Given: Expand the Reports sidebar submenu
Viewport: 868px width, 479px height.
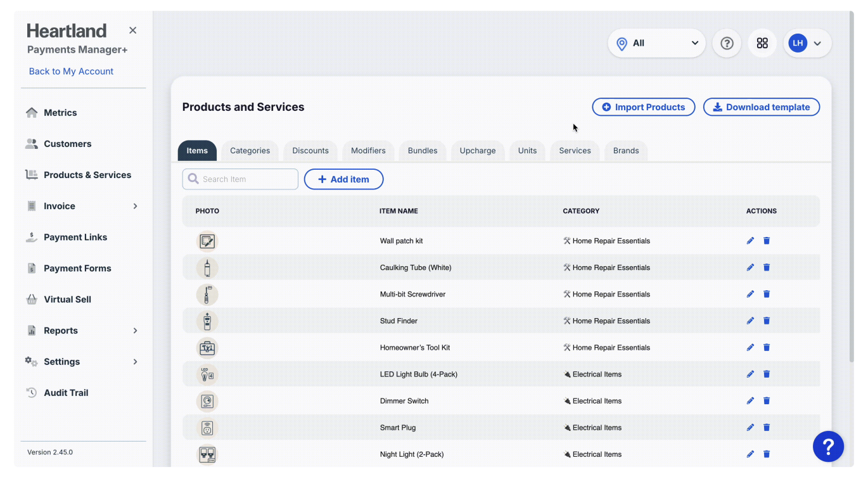Looking at the screenshot, I should click(135, 331).
